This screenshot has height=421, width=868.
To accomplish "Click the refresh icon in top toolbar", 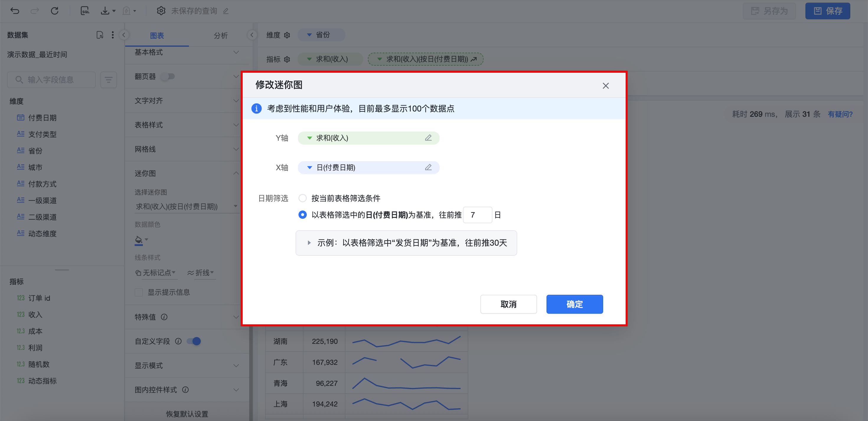I will click(55, 11).
